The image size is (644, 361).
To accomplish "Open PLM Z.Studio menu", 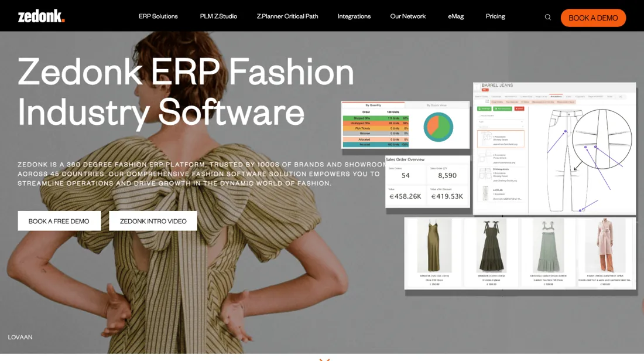I will point(218,16).
